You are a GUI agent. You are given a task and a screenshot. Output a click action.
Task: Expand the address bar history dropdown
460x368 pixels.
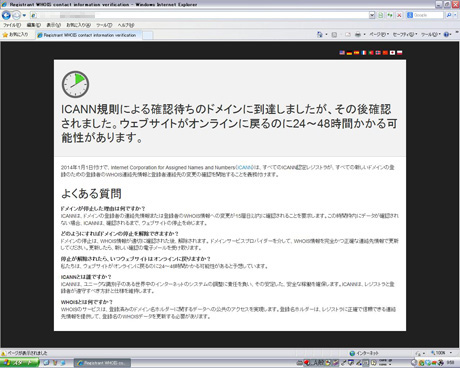pos(372,15)
